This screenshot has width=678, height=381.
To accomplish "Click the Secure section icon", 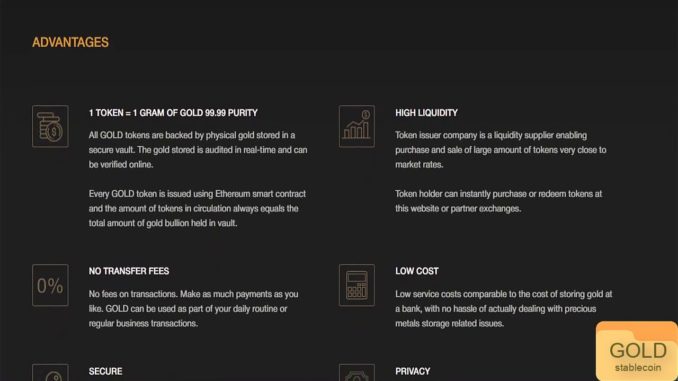I will point(50,372).
